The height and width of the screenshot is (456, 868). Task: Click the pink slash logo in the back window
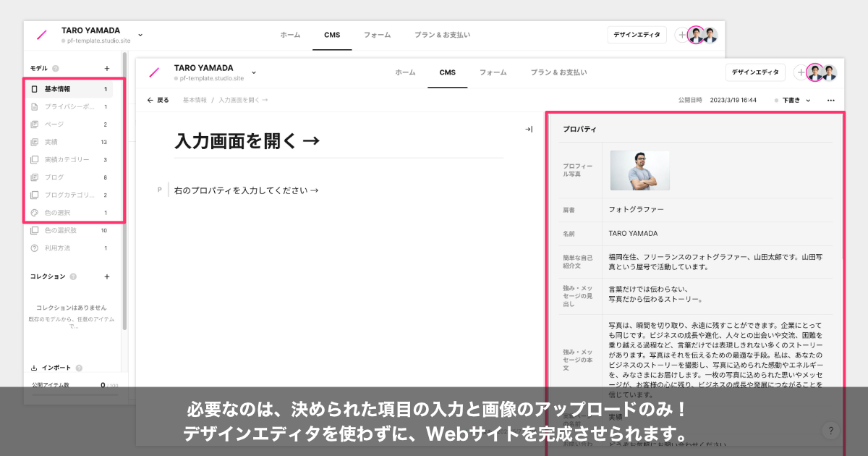[42, 34]
